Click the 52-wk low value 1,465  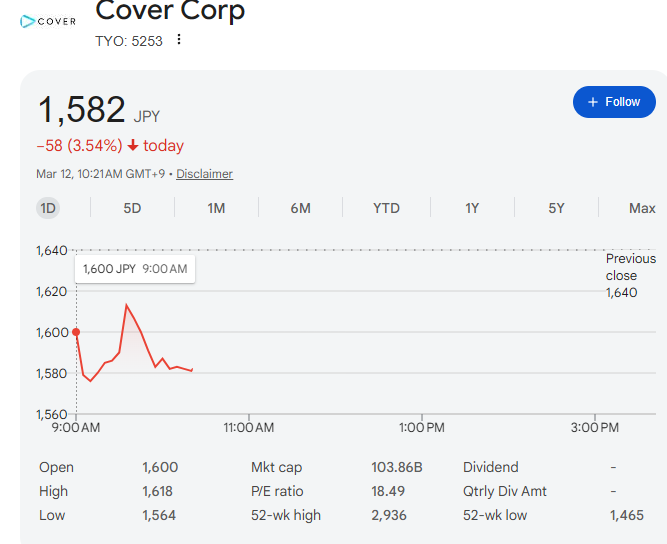coord(627,516)
